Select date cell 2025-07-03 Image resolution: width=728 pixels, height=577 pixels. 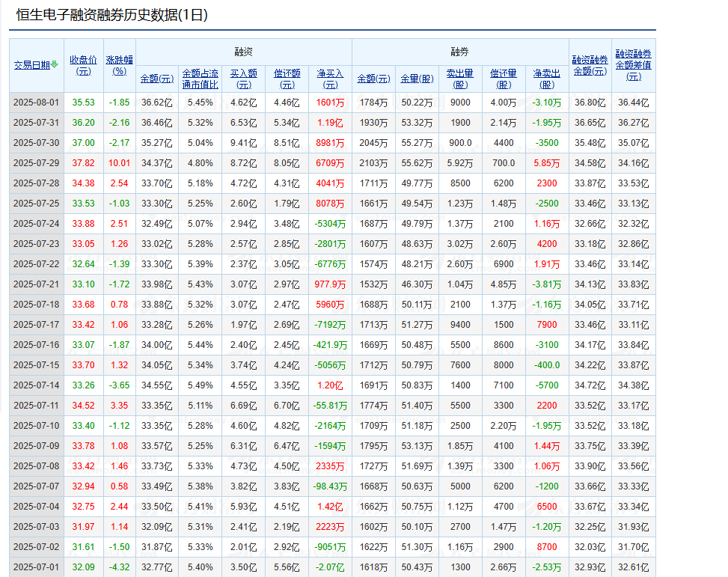pos(37,527)
